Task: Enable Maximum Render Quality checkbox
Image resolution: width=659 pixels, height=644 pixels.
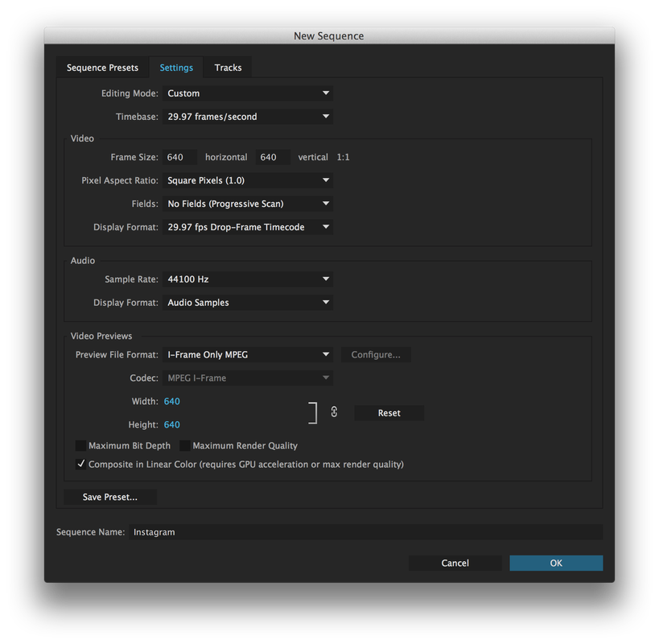Action: pyautogui.click(x=185, y=446)
